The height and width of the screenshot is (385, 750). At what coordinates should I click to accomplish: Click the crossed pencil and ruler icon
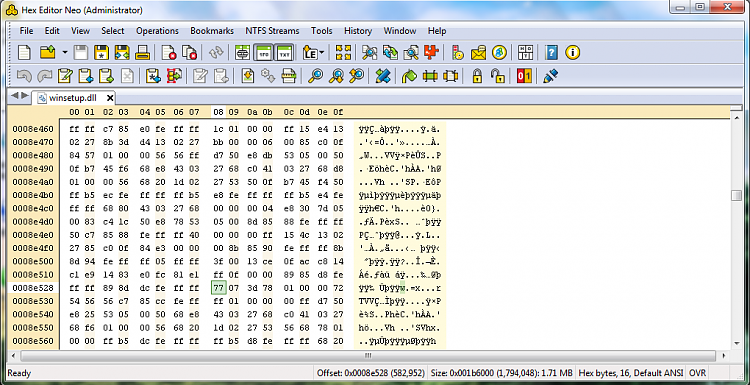(382, 76)
